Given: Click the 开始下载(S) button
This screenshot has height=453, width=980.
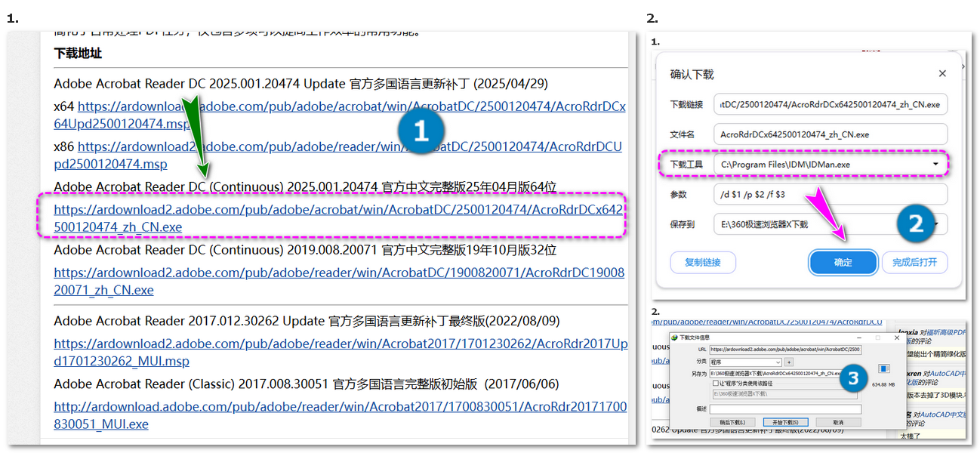Looking at the screenshot, I should coord(786,422).
